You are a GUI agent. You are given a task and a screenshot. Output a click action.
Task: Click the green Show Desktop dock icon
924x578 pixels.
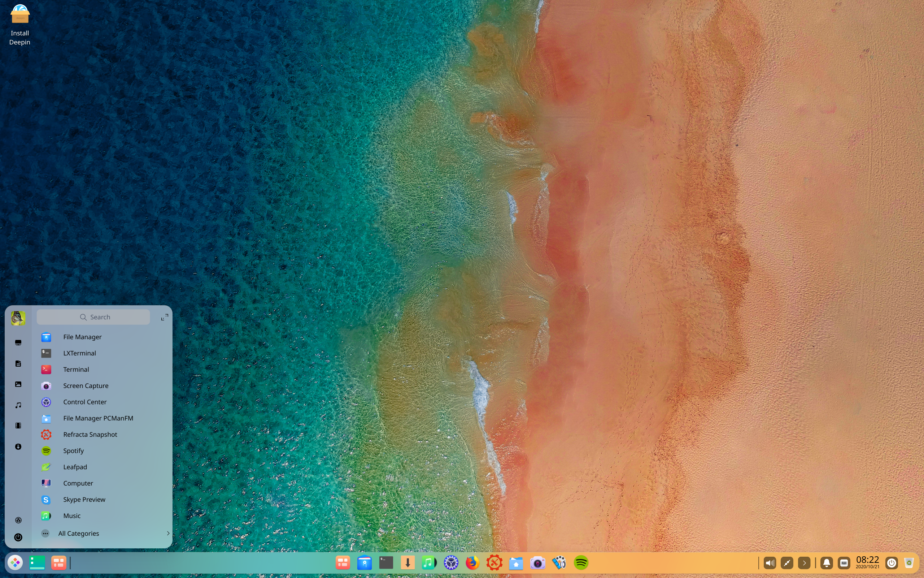pos(37,563)
